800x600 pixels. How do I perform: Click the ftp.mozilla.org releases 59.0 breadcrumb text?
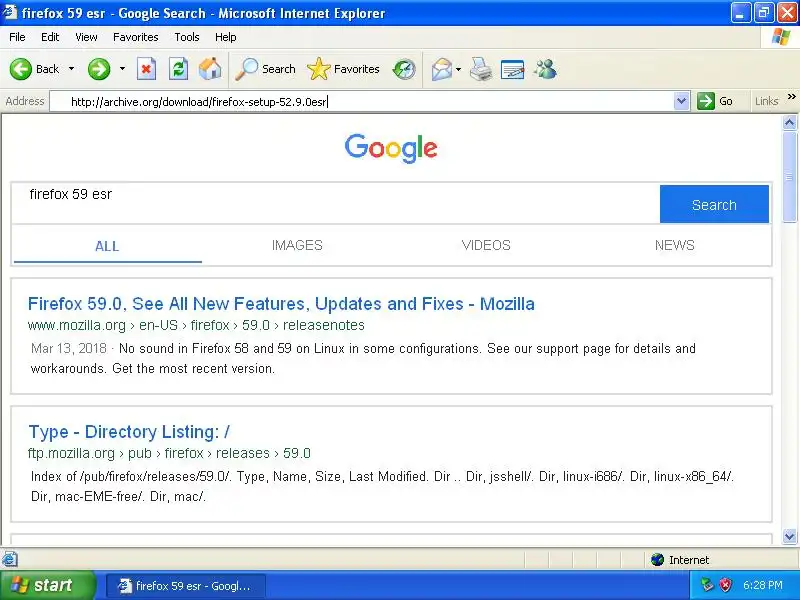tap(169, 453)
